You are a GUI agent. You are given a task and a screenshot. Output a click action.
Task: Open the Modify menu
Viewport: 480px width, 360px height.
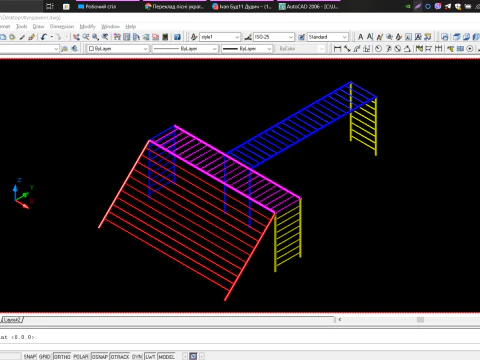pyautogui.click(x=87, y=26)
